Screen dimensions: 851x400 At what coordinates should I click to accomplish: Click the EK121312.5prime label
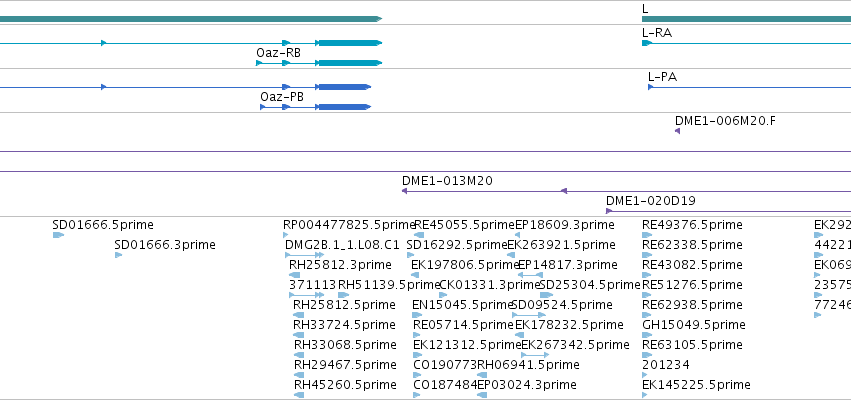pyautogui.click(x=467, y=345)
